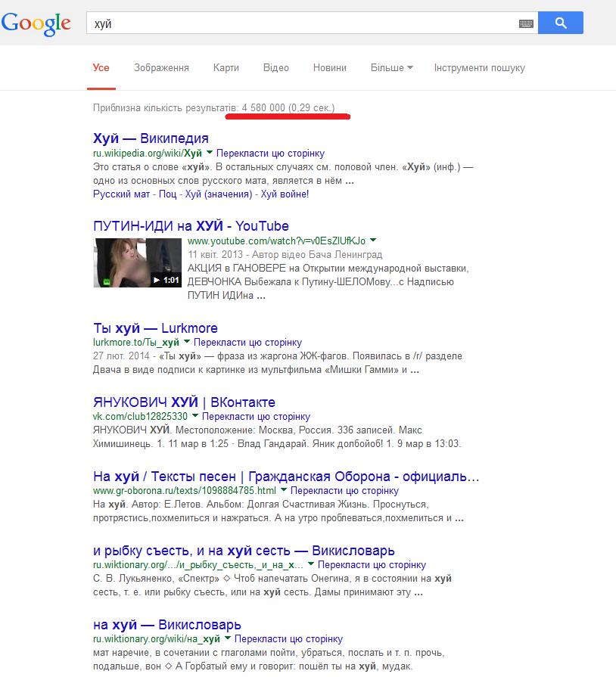Expand arrow next to ru.wiktionary.org/wiki/на URL
Screen dimensions: 616x677
pyautogui.click(x=227, y=638)
